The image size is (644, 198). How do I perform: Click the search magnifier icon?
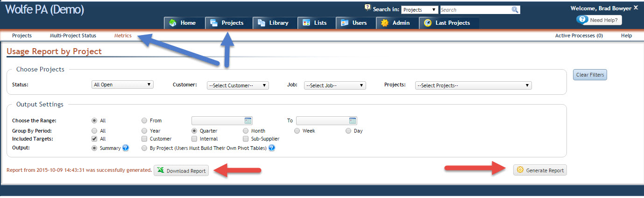(515, 9)
